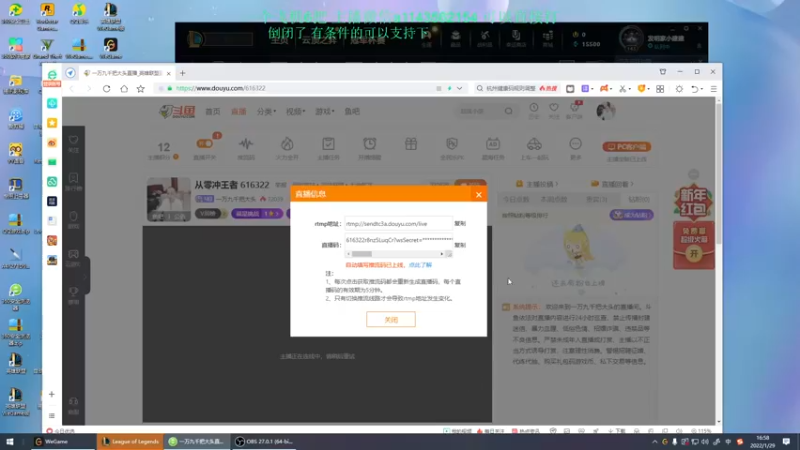
Task: Click the orange shield icon in browser toolbar
Action: click(x=641, y=89)
